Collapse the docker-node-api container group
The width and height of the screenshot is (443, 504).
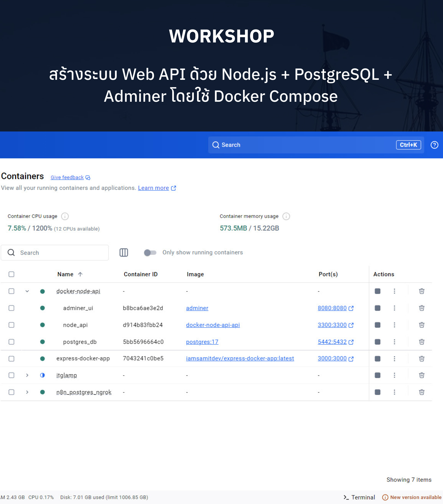click(27, 291)
